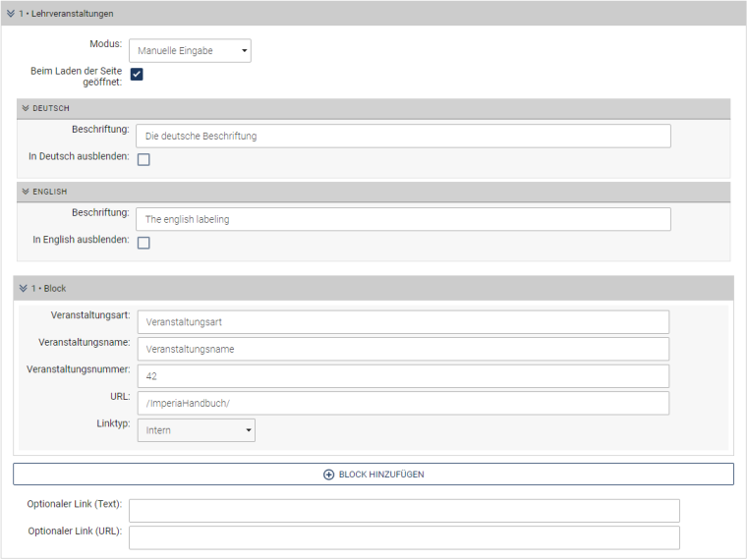This screenshot has width=748, height=560.
Task: Click the English Beschriftung text field
Action: point(403,219)
